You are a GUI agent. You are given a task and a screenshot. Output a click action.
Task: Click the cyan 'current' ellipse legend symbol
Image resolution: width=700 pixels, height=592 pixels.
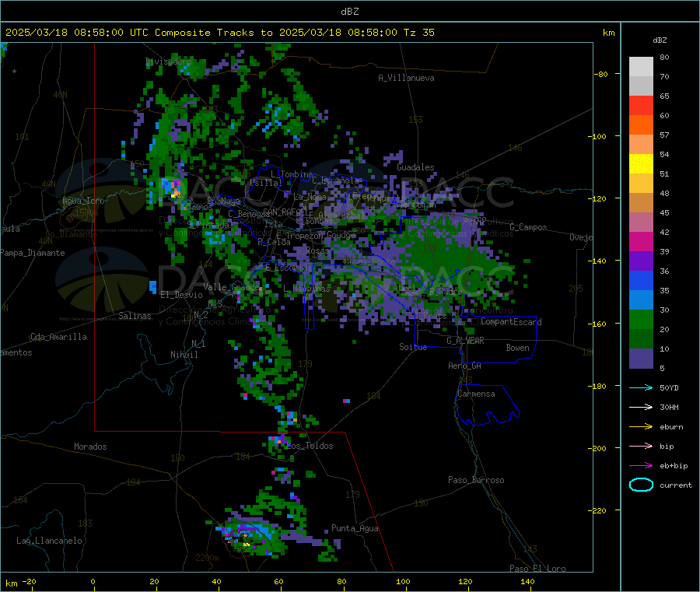641,485
